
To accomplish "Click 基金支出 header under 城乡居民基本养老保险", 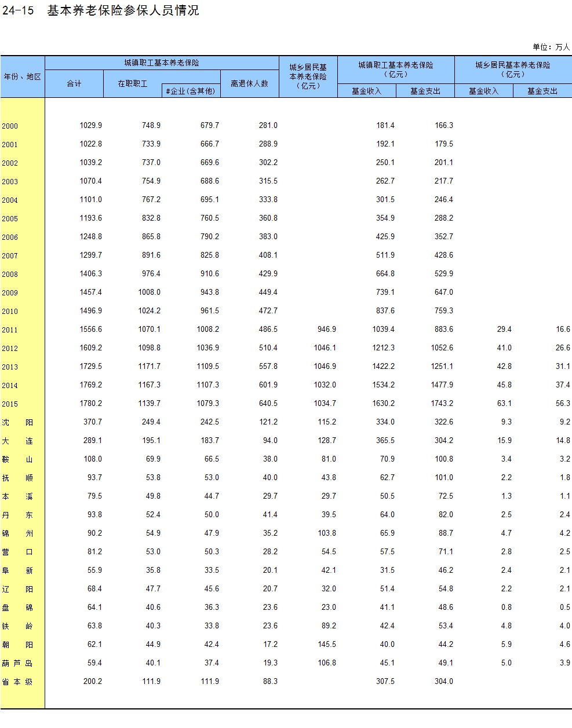I will (542, 91).
